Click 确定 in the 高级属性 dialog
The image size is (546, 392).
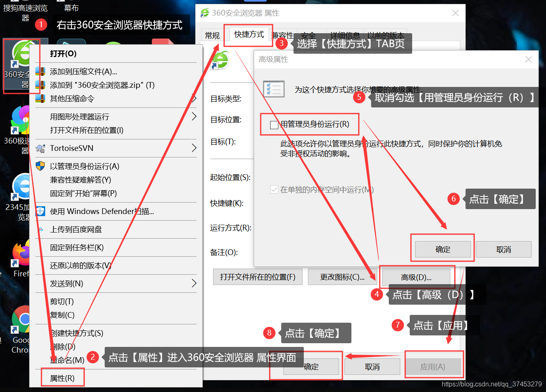point(443,249)
